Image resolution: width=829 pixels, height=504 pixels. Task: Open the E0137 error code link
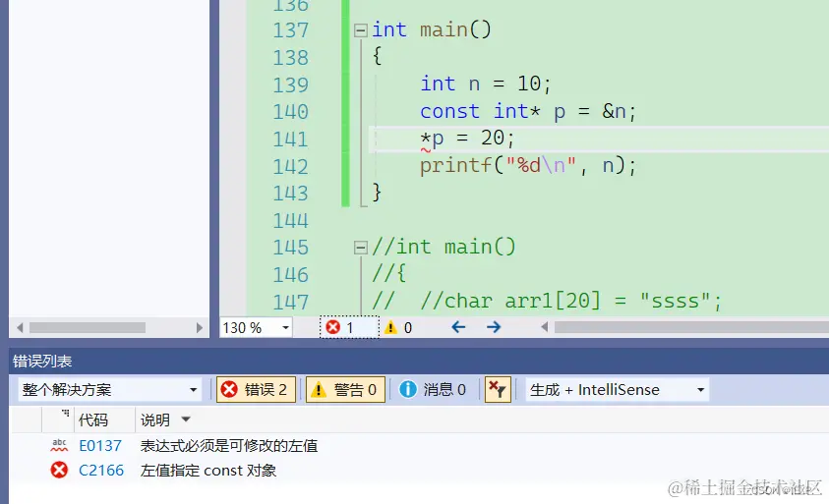[100, 446]
